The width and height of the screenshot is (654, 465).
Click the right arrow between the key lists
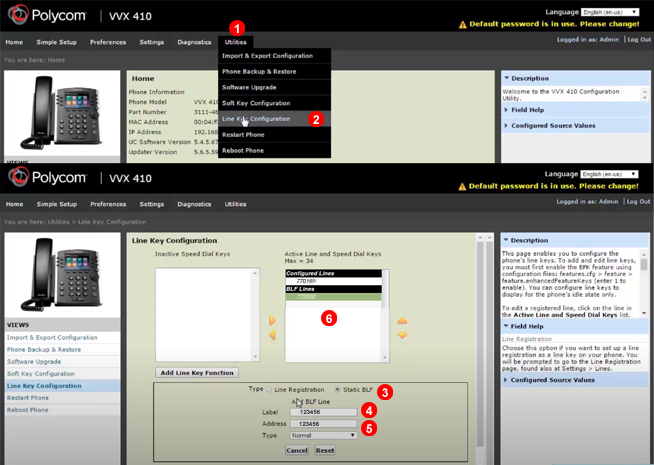272,320
